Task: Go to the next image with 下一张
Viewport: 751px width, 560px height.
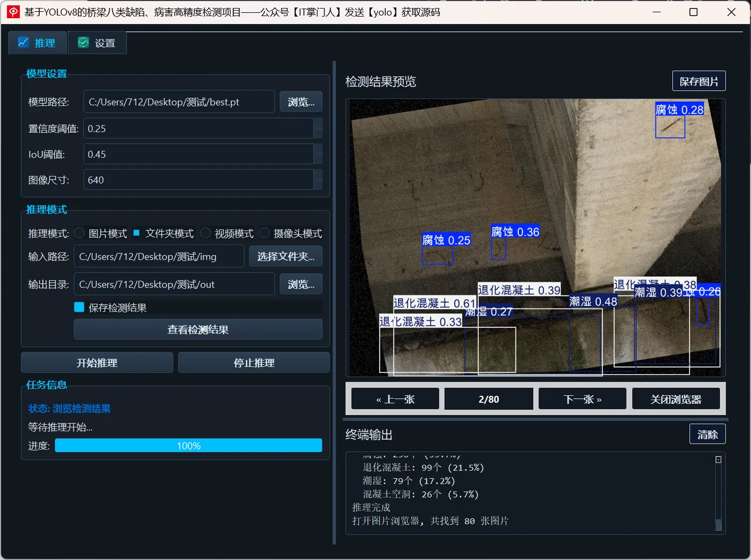Action: click(583, 399)
